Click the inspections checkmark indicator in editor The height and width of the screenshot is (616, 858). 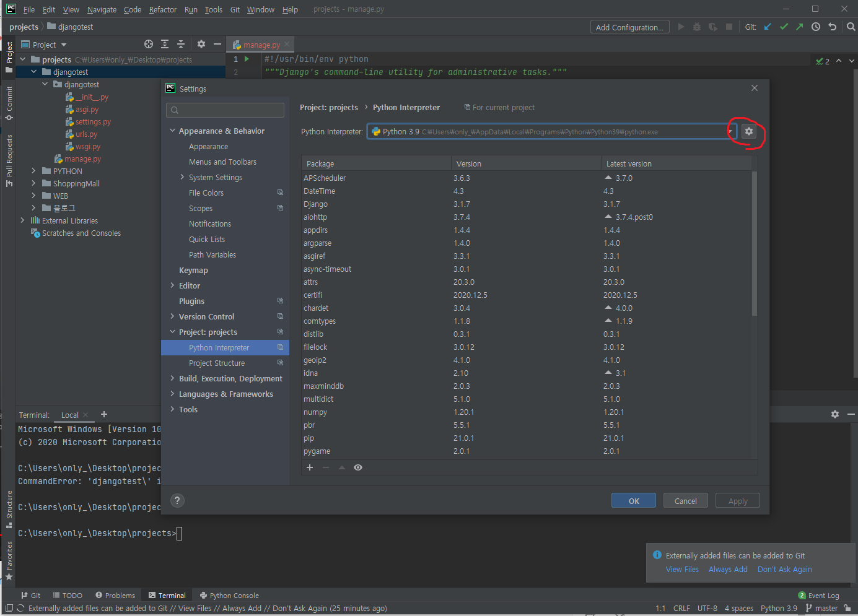click(823, 61)
